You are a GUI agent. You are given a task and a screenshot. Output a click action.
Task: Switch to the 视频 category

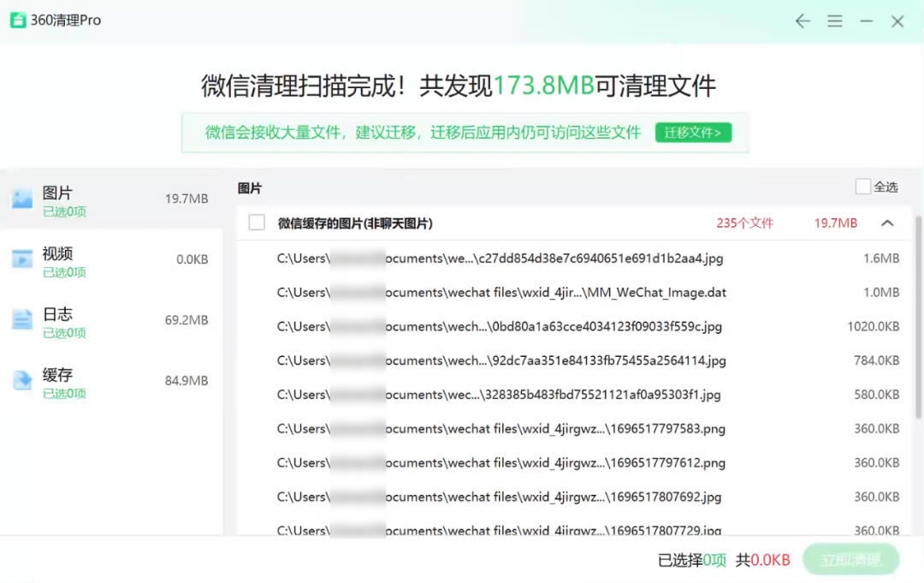point(110,260)
